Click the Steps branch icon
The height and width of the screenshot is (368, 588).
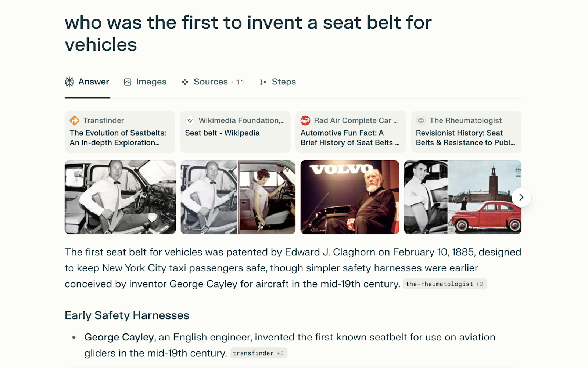click(263, 82)
